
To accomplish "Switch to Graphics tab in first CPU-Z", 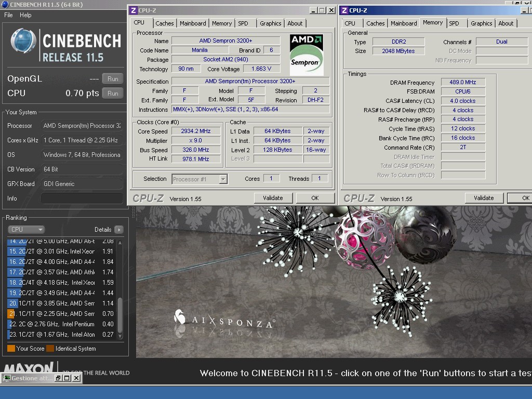I will tap(270, 23).
